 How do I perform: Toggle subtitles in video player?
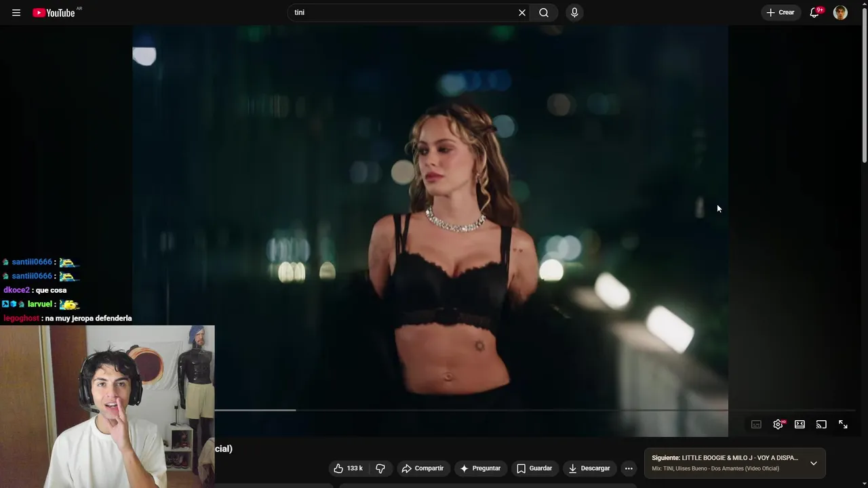pos(756,424)
